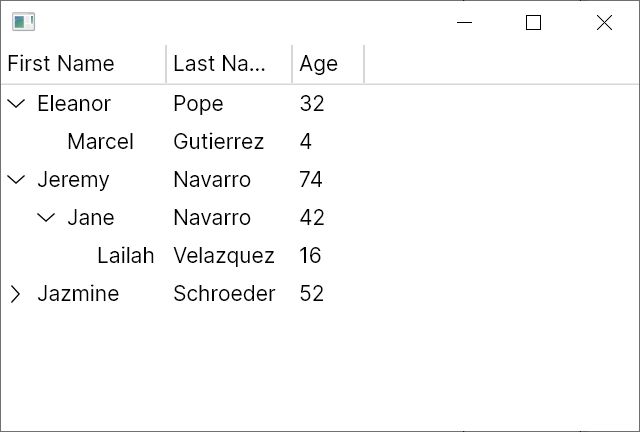Sort by Last Name column header
The width and height of the screenshot is (640, 432).
click(219, 64)
